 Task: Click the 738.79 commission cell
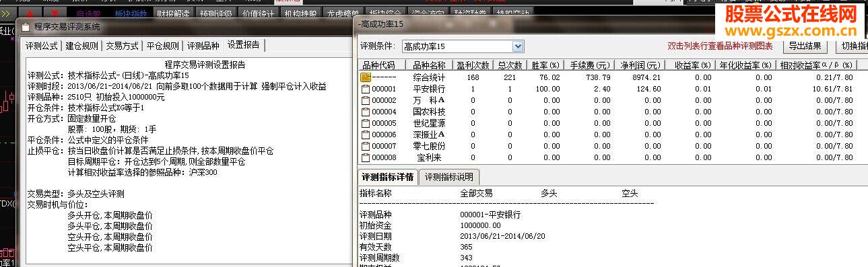[598, 77]
